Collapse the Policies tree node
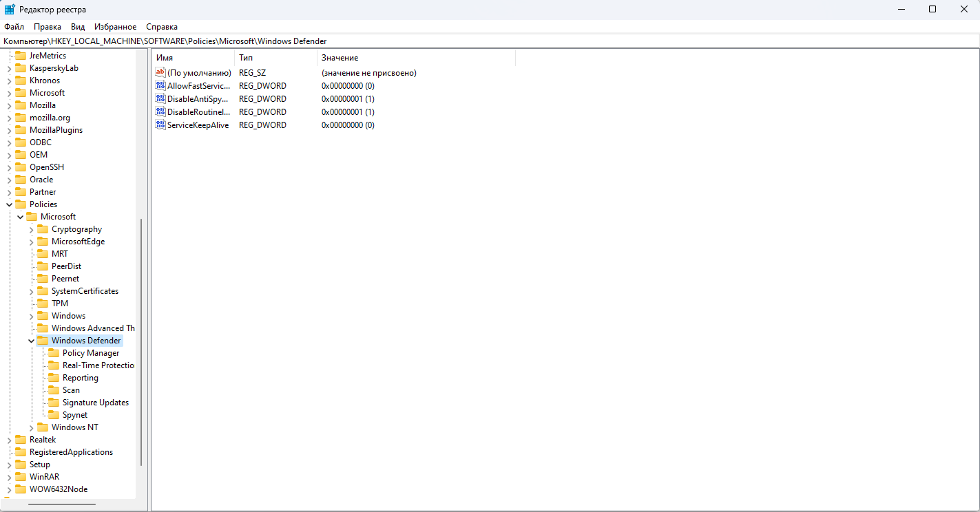Image resolution: width=980 pixels, height=512 pixels. click(x=9, y=204)
